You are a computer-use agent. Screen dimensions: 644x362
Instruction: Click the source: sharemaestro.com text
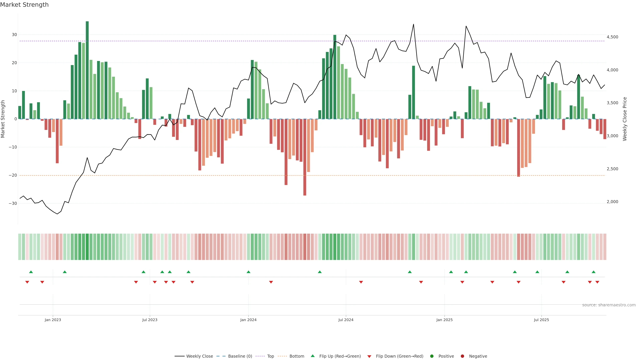click(x=609, y=305)
